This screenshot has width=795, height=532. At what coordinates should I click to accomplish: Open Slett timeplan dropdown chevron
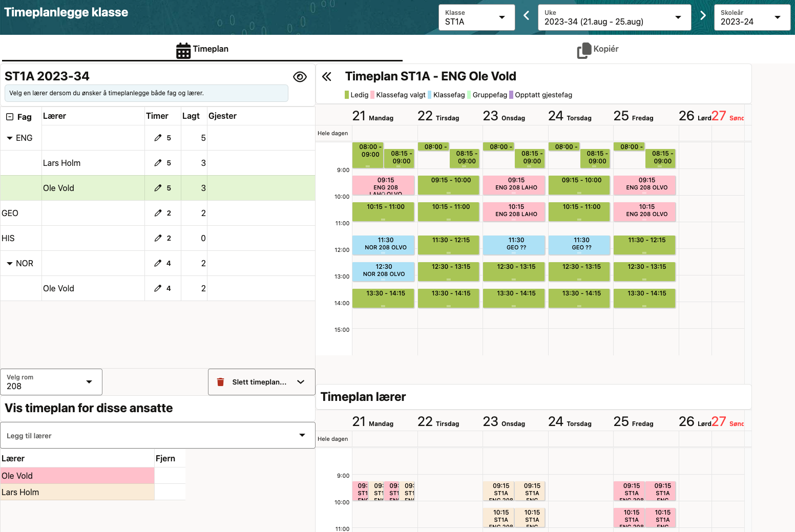[301, 382]
